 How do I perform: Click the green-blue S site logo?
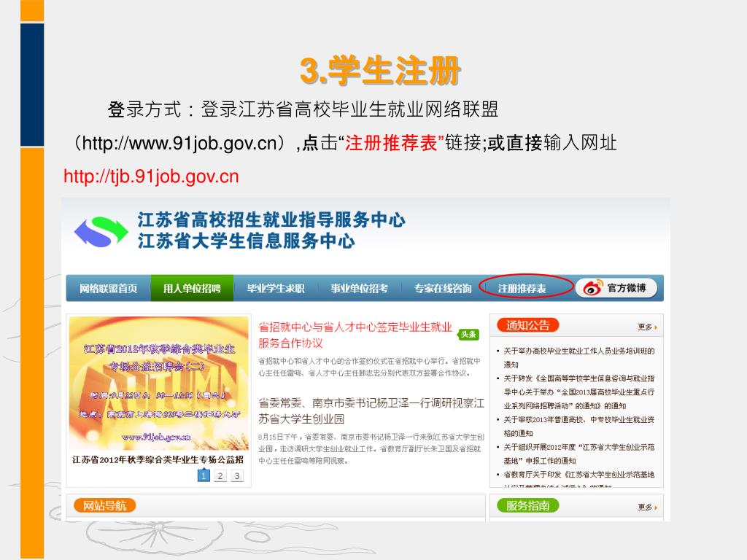(x=101, y=231)
